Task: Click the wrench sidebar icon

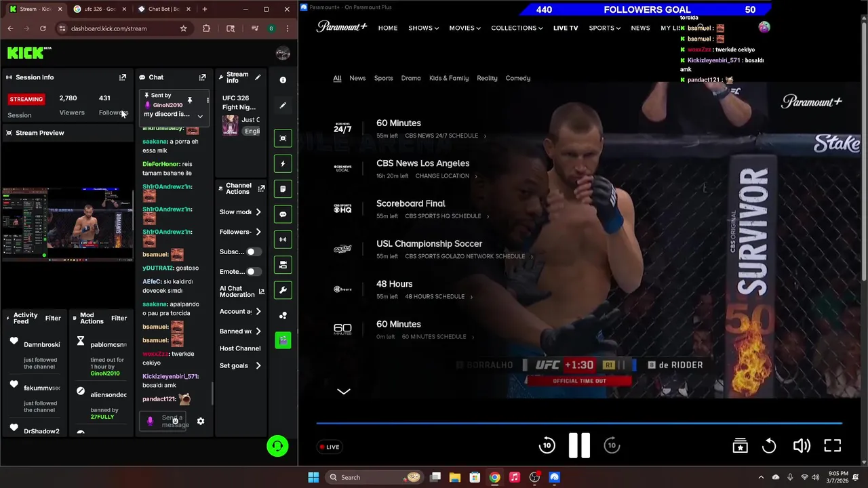Action: pos(283,290)
